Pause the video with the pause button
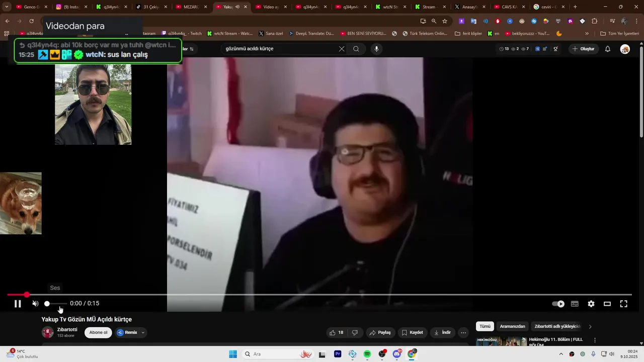644x362 pixels. coord(18,304)
